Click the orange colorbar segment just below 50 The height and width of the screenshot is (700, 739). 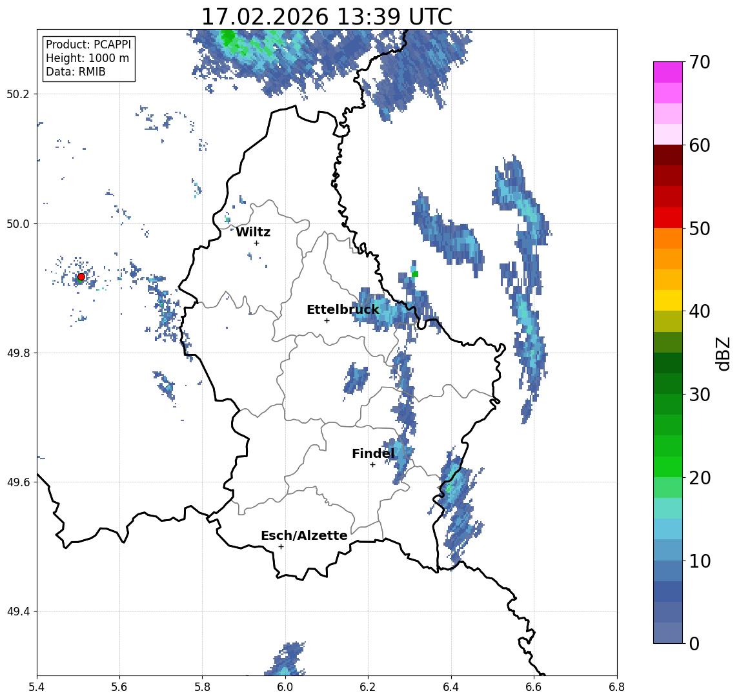(x=668, y=239)
